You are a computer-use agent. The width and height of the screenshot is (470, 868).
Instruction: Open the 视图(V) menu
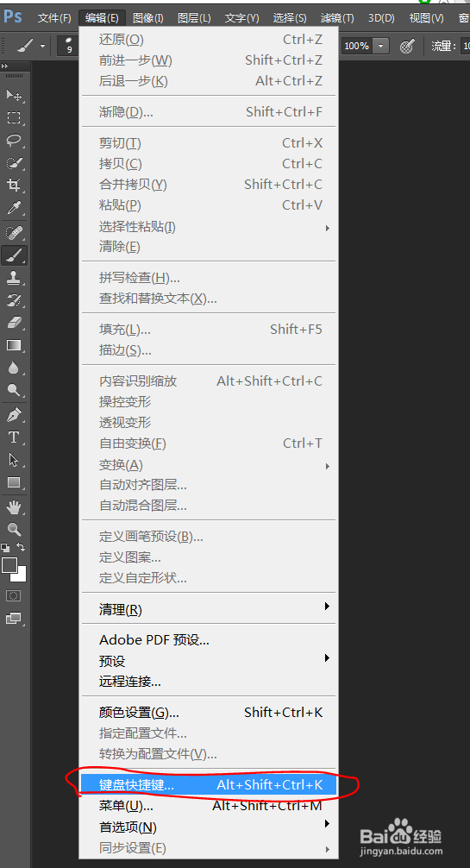[x=426, y=18]
